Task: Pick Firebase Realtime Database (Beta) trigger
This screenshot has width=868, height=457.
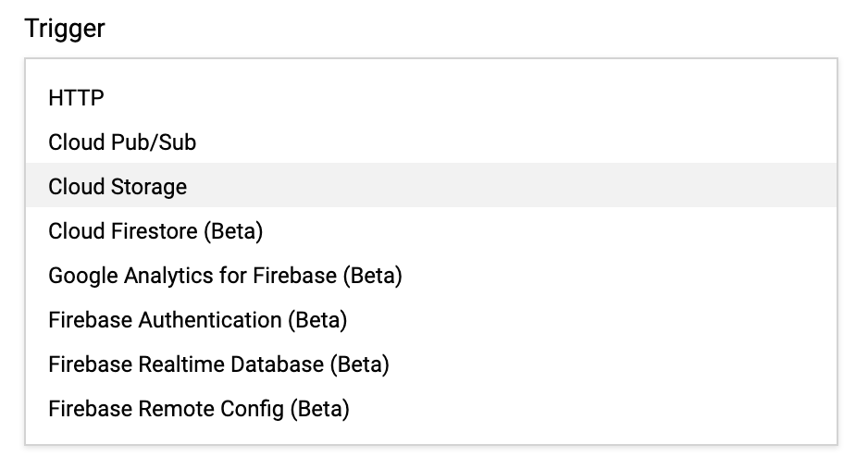Action: tap(218, 364)
